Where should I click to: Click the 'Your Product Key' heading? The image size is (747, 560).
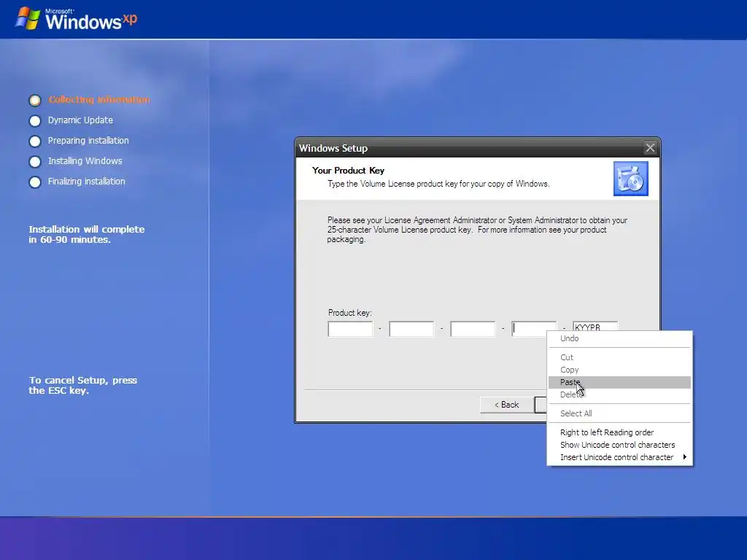(x=348, y=171)
